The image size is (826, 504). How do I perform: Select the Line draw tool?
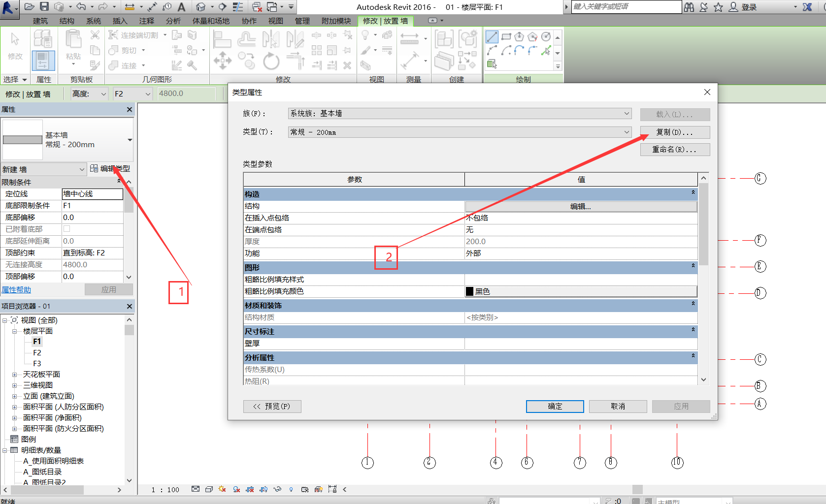tap(492, 37)
